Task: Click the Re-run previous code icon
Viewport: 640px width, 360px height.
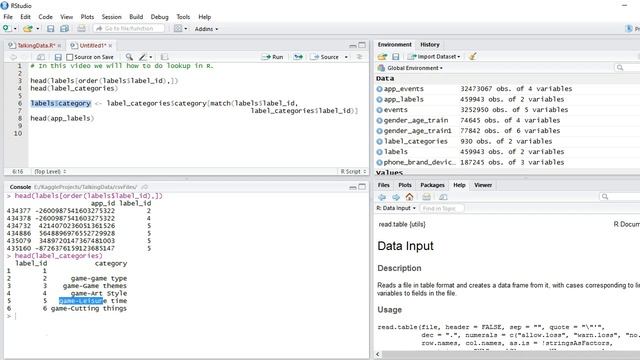Action: tap(298, 57)
